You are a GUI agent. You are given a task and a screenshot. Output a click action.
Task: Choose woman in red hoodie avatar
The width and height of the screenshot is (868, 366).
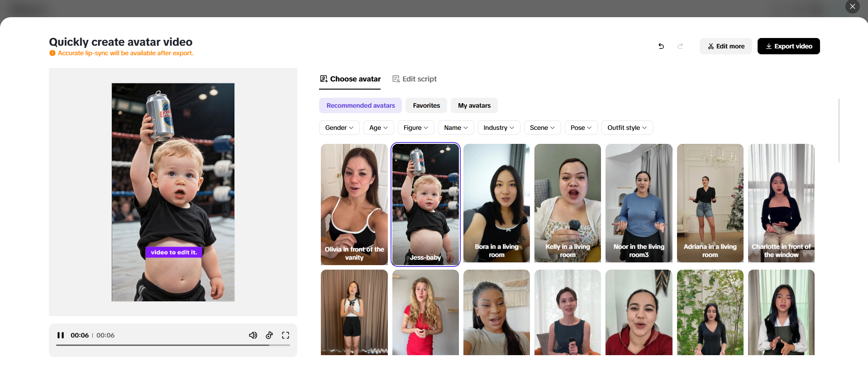click(639, 312)
